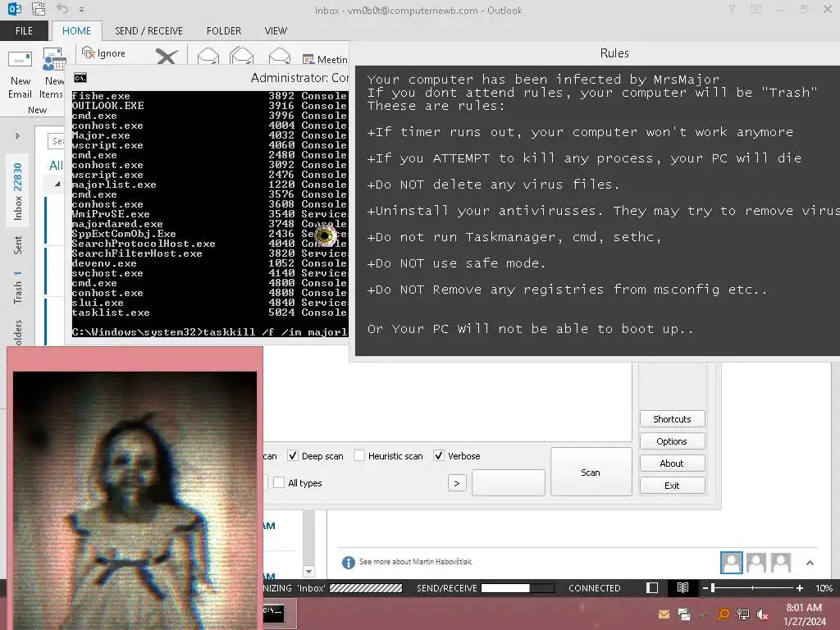Click the Reply envelope icon

208,56
